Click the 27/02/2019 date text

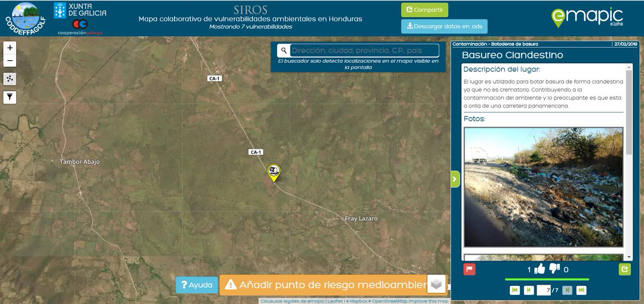tap(625, 44)
